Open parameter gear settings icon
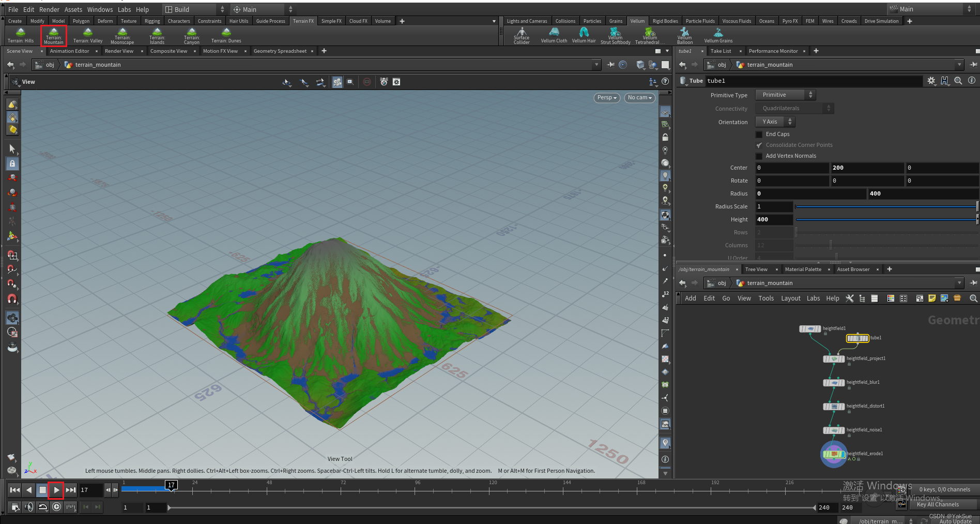 click(x=931, y=81)
